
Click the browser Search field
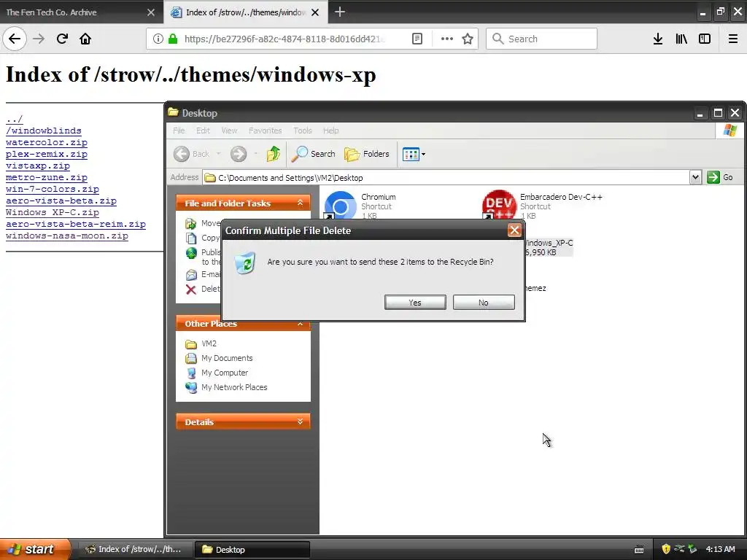542,39
